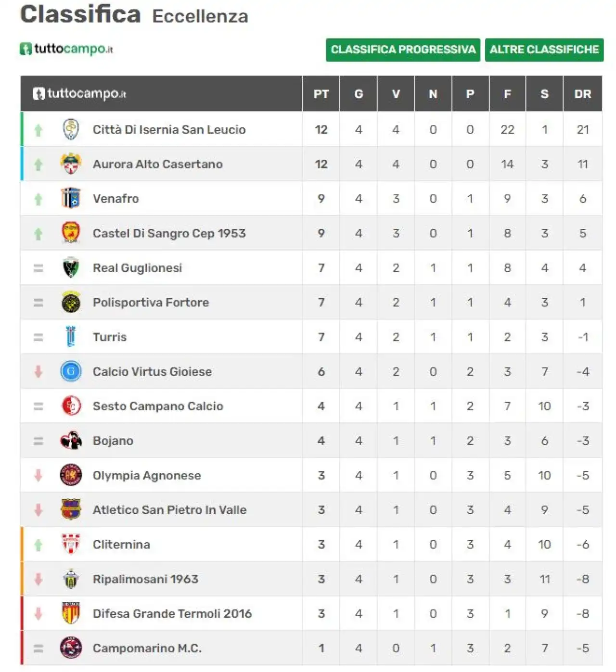Click the Campomarino M.C. team logo
616x672 pixels.
pos(71,648)
